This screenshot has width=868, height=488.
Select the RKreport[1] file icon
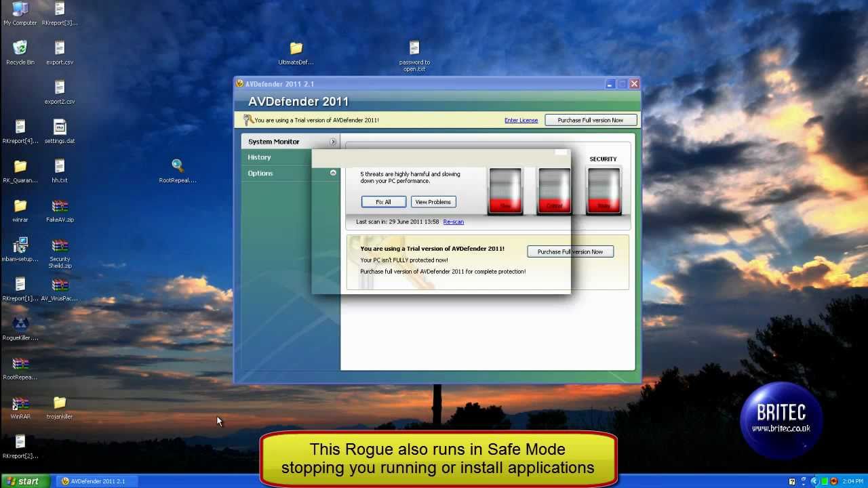tap(20, 288)
